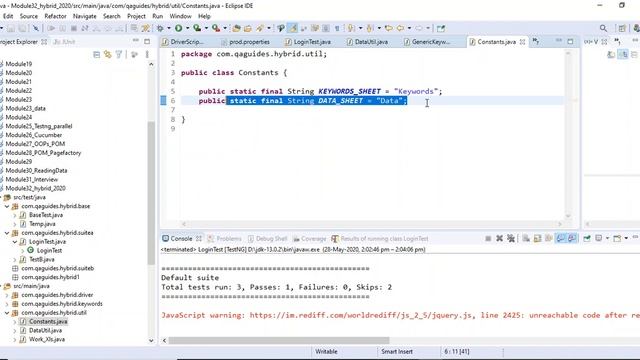Click the Debug bug toolbar icon
The height and width of the screenshot is (360, 640).
click(160, 28)
